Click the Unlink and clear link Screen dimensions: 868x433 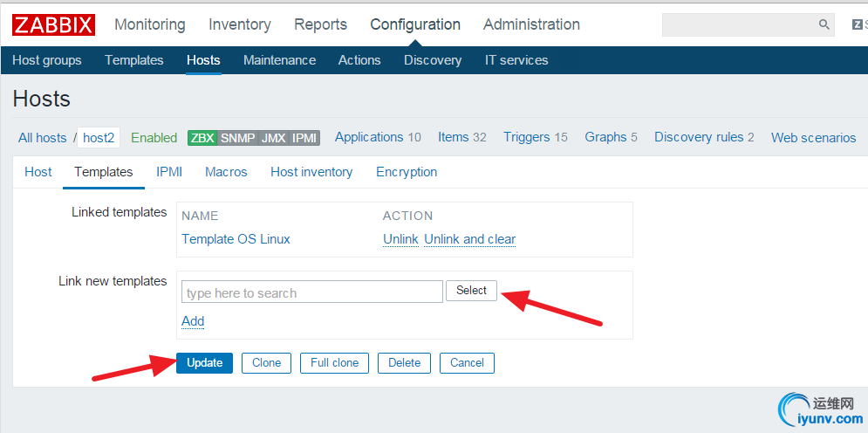469,239
